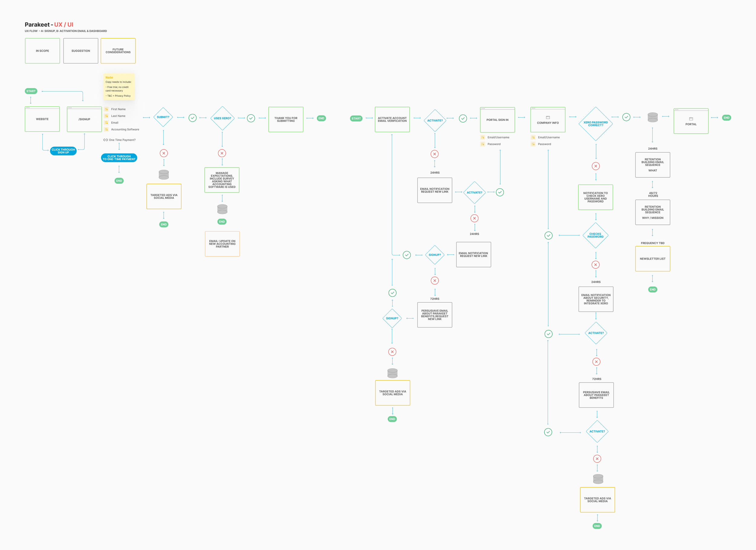This screenshot has width=756, height=550.
Task: Select the SUBMIT? decision diamond
Action: 163,117
